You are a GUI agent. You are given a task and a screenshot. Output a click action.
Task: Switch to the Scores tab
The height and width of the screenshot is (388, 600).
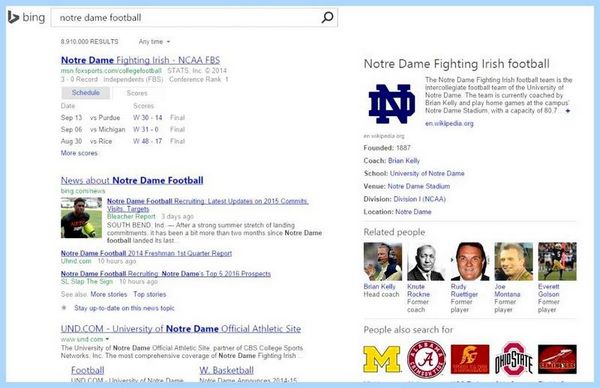(x=137, y=93)
